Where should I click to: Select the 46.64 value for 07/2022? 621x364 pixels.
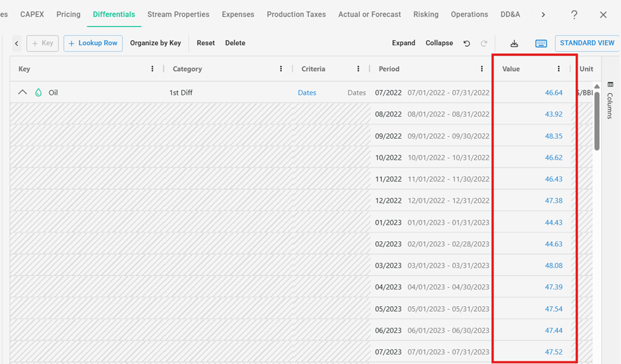[553, 92]
